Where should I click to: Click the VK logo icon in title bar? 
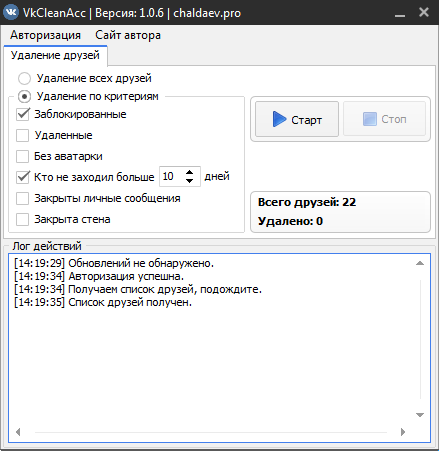pos(11,13)
